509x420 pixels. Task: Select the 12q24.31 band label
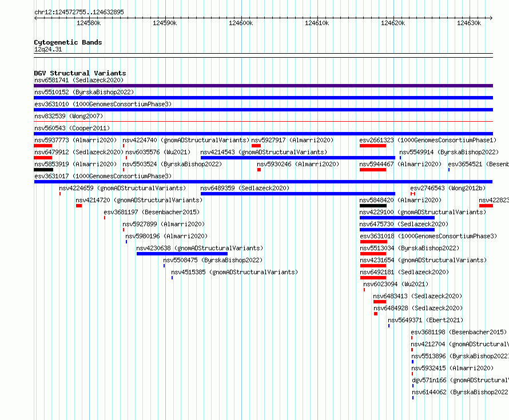48,49
